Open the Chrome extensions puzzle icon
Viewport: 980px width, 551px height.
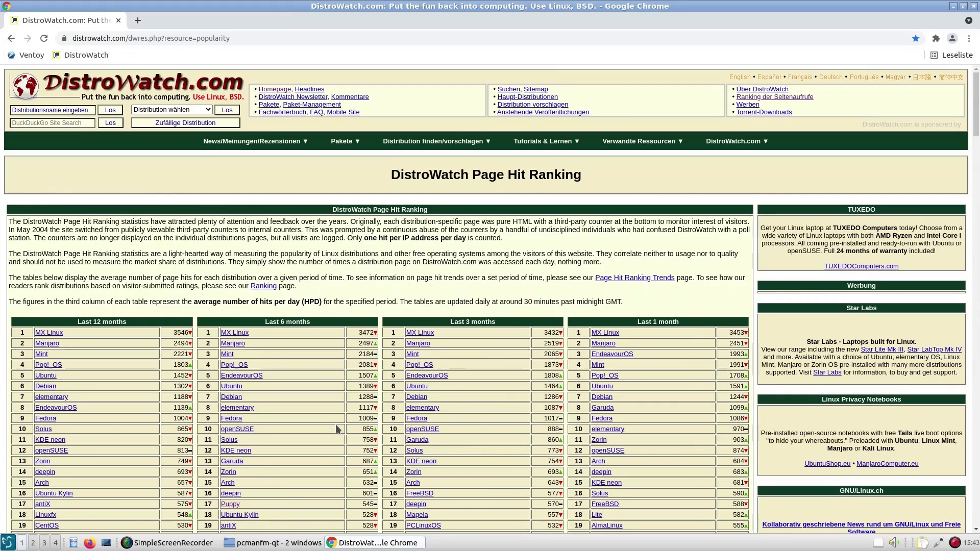(x=936, y=38)
